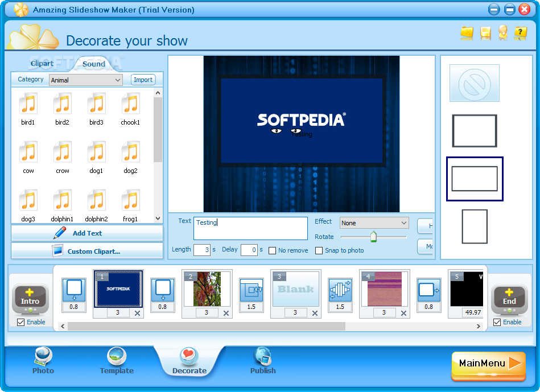Click the Text input field containing Testing

pos(250,228)
